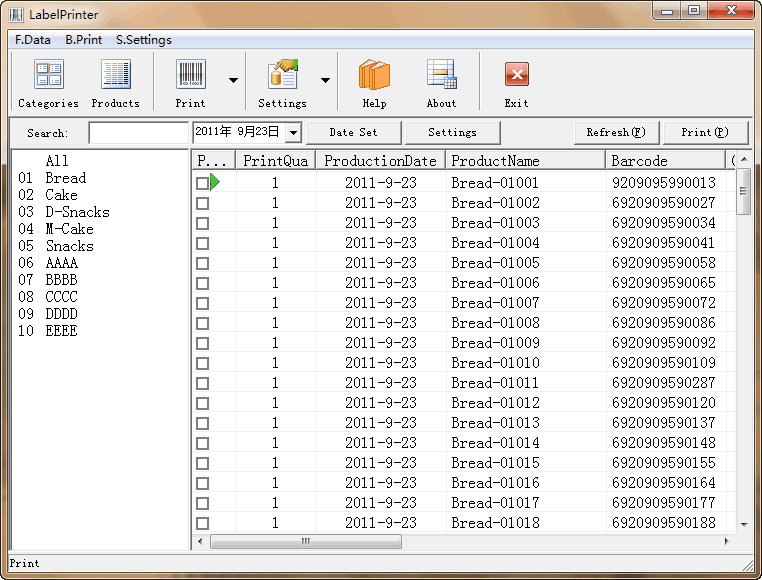Click the red Exit icon
Image resolution: width=762 pixels, height=580 pixels.
pos(516,76)
